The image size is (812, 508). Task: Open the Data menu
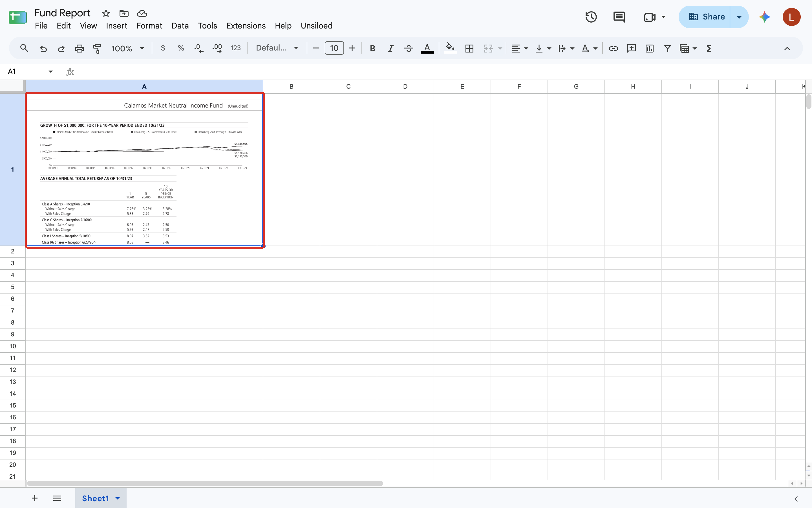click(180, 26)
